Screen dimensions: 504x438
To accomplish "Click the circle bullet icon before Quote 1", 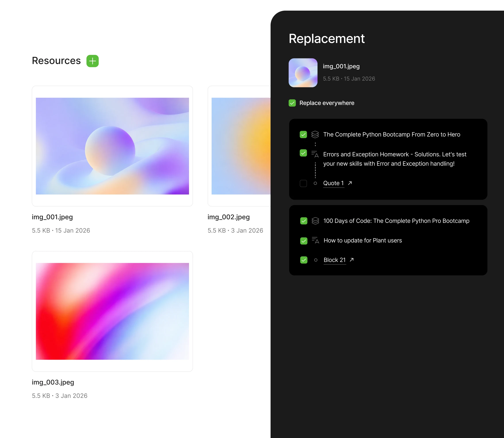I will (315, 183).
